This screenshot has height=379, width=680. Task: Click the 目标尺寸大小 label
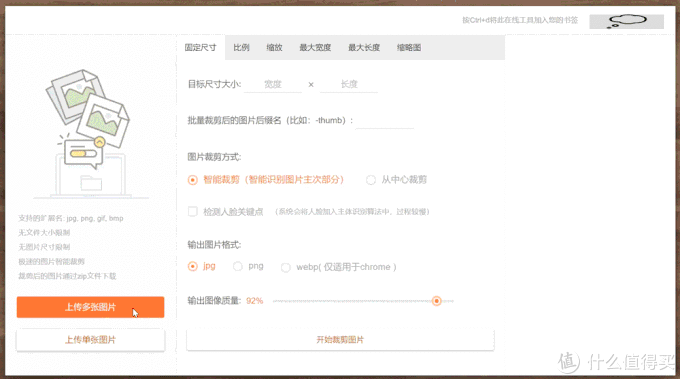tap(214, 84)
